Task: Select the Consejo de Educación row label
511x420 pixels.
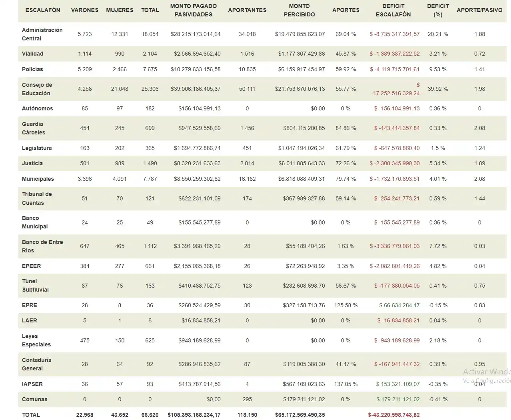Action: click(x=37, y=89)
